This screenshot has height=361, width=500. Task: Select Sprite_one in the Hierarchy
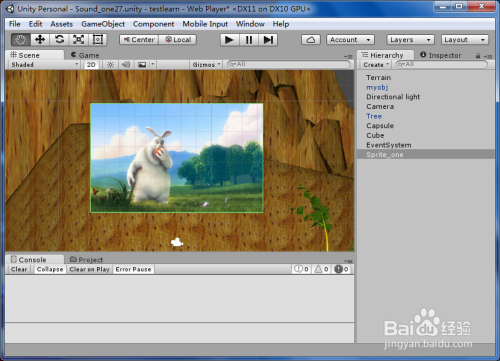click(x=426, y=154)
